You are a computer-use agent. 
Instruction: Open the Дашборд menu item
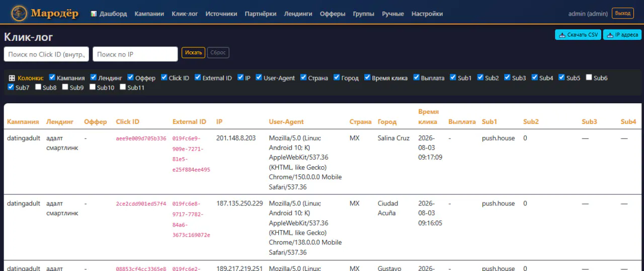[x=109, y=14]
